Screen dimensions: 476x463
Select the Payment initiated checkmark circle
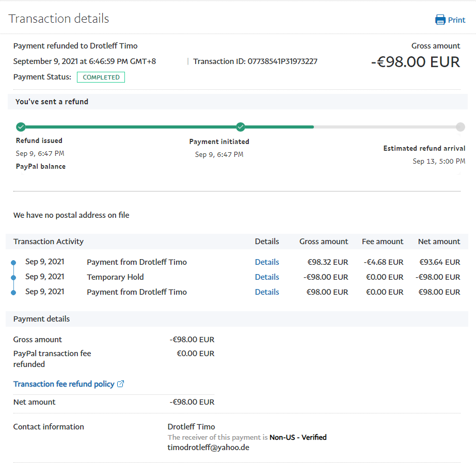coord(241,127)
